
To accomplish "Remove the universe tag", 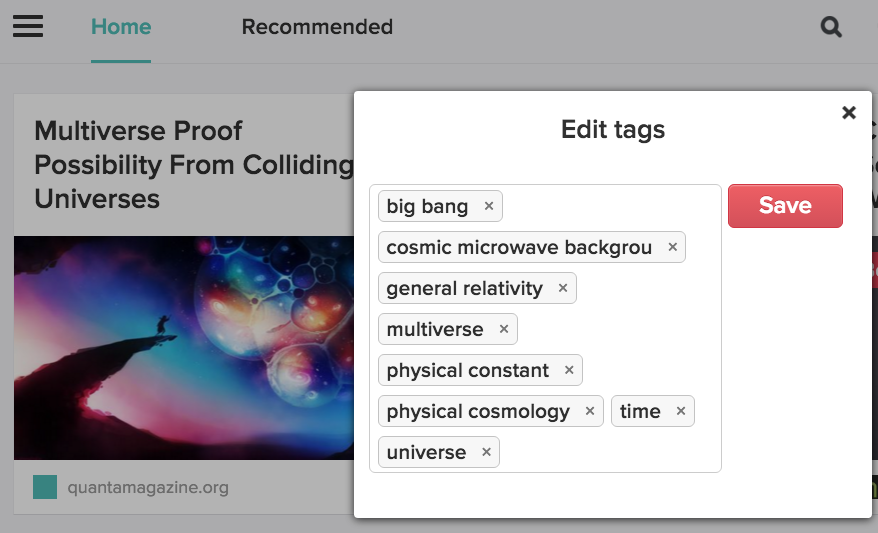I will pyautogui.click(x=486, y=452).
